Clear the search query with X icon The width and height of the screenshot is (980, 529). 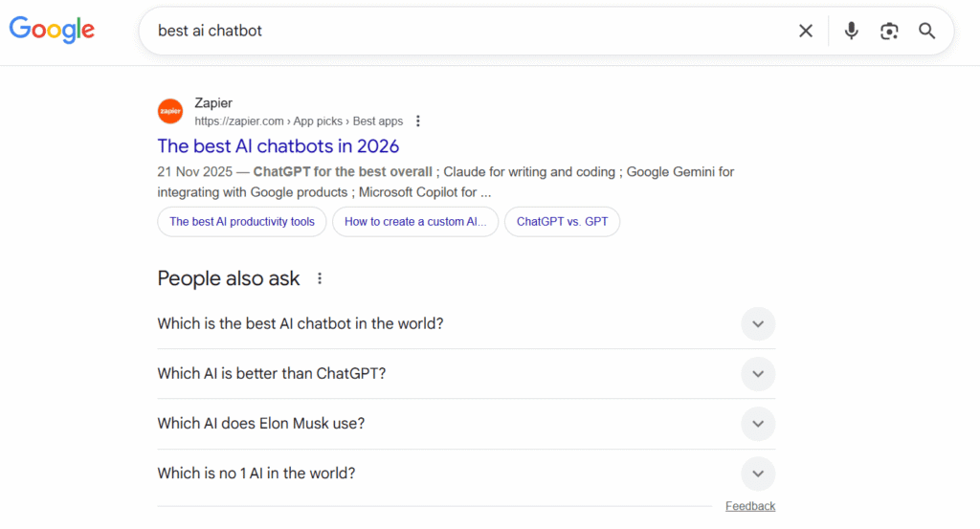806,31
